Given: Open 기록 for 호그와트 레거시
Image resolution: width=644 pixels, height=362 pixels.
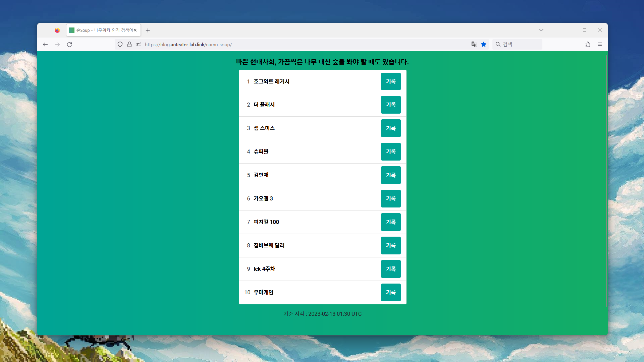Looking at the screenshot, I should tap(391, 81).
